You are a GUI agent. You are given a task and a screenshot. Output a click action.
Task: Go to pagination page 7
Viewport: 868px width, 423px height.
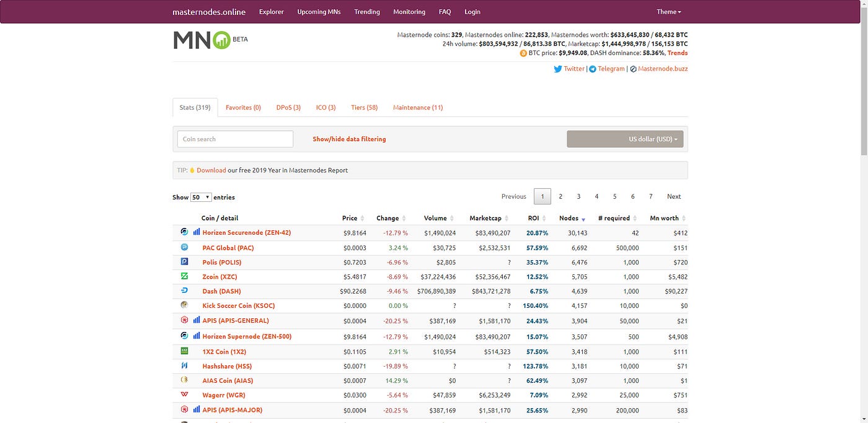coord(651,196)
